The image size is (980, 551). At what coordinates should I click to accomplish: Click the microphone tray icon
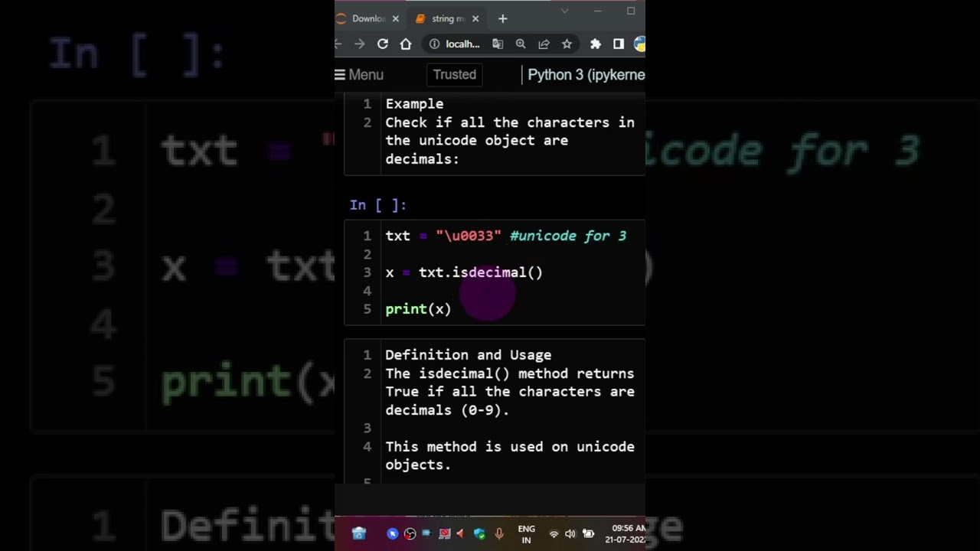coord(499,534)
